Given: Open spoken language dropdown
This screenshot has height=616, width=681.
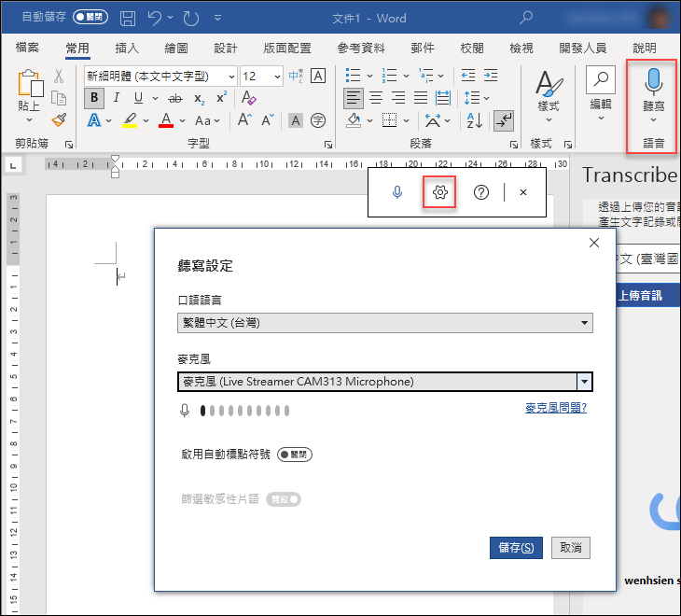Looking at the screenshot, I should click(384, 323).
